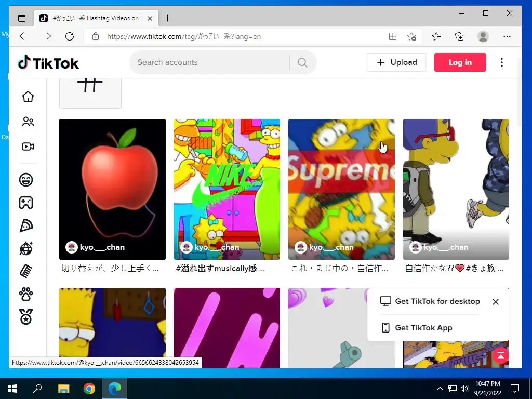Viewport: 532px width, 399px height.
Task: Close the Get TikTok for desktop popup
Action: pyautogui.click(x=495, y=302)
